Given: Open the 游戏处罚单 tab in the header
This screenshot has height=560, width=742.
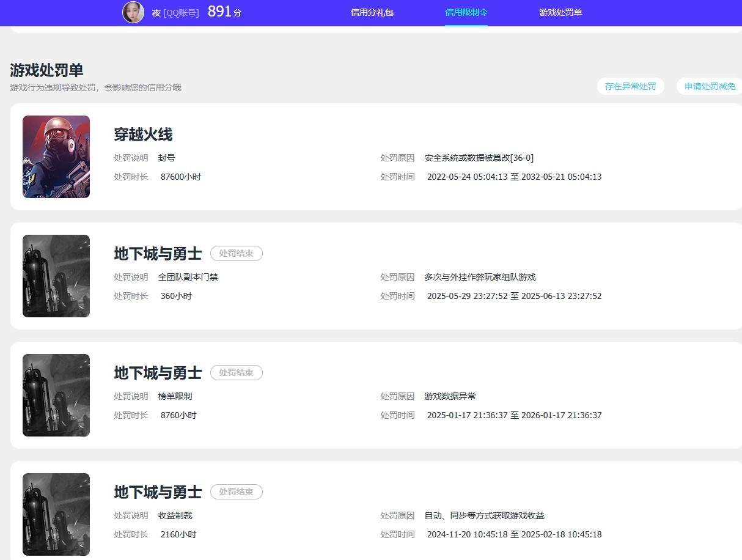Looking at the screenshot, I should (x=560, y=12).
